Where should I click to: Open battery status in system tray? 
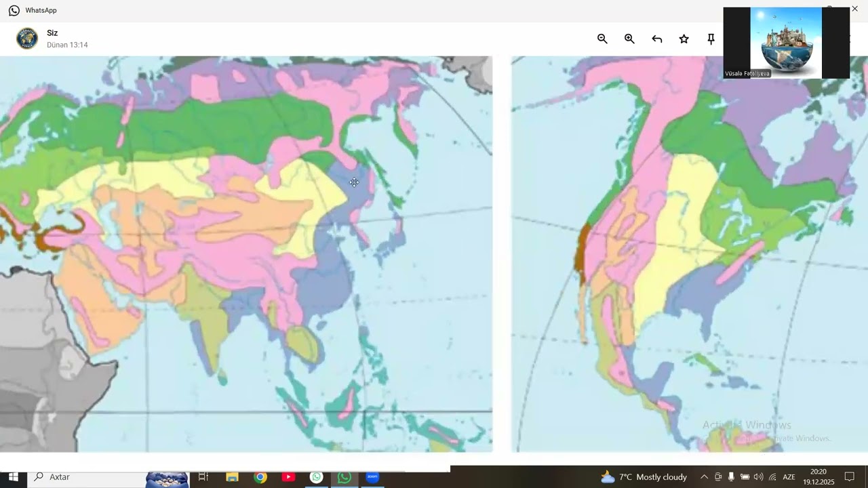[x=745, y=477]
